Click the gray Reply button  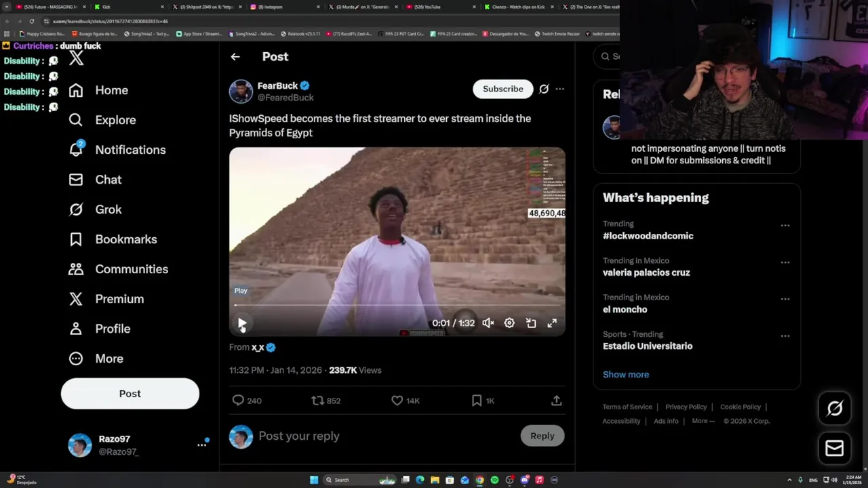coord(542,436)
